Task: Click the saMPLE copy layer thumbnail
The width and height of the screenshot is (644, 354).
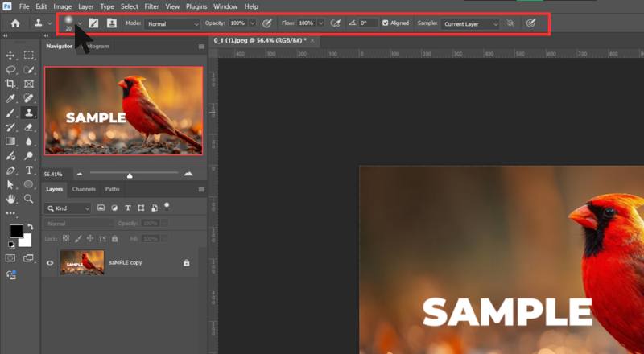Action: [81, 262]
